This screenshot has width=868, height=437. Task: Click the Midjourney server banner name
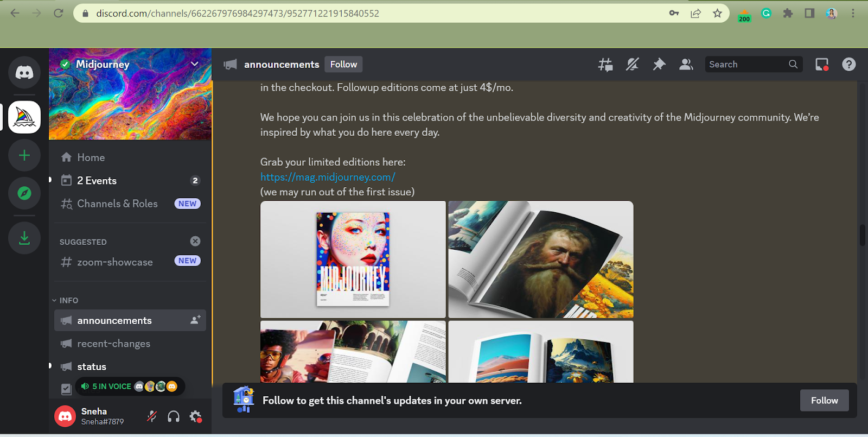[x=103, y=64]
